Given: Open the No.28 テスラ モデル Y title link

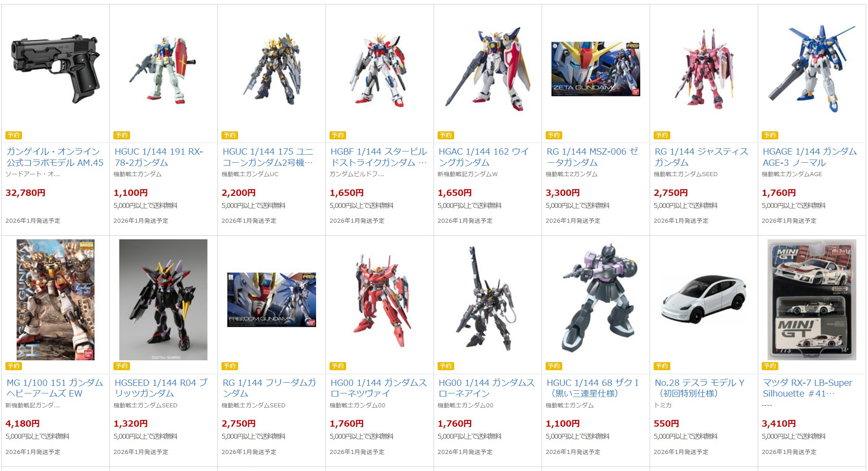Looking at the screenshot, I should click(699, 388).
